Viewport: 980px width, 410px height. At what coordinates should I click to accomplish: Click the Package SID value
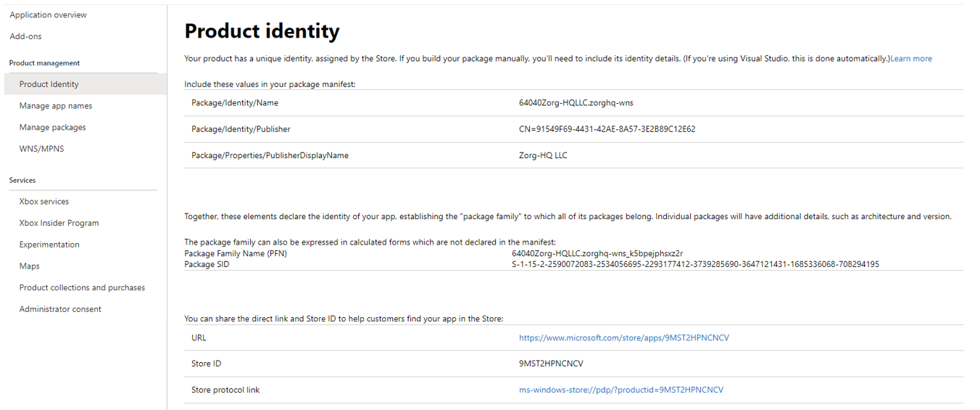coord(695,264)
